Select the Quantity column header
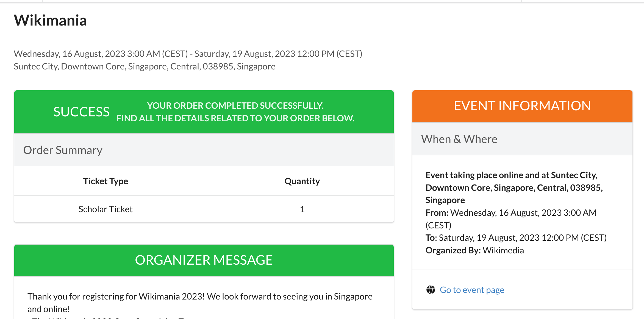The height and width of the screenshot is (319, 644). pyautogui.click(x=302, y=181)
